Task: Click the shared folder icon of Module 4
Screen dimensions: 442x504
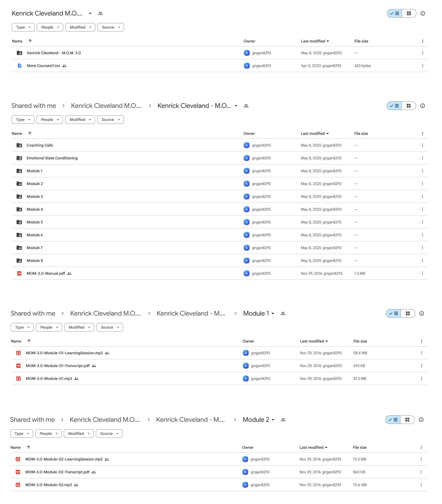Action: pos(19,209)
